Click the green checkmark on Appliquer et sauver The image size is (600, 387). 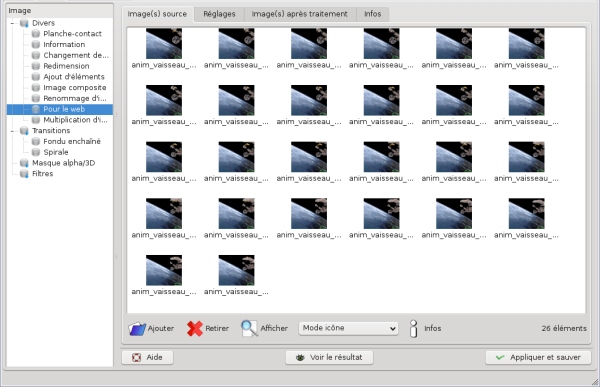[x=500, y=358]
